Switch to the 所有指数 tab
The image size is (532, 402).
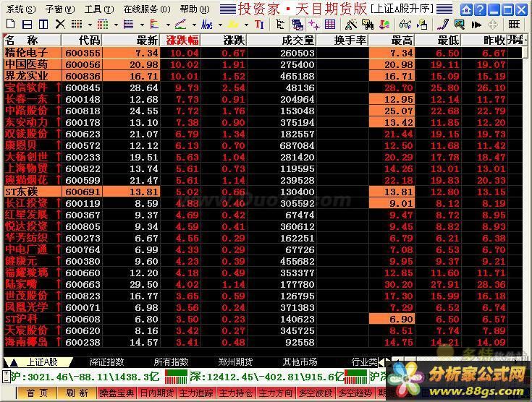pos(171,362)
